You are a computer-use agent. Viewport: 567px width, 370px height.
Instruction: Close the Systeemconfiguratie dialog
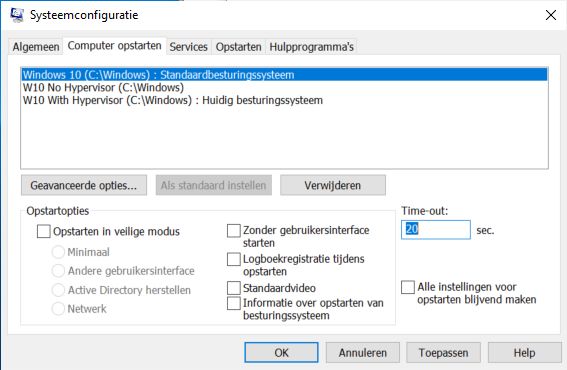coord(551,15)
